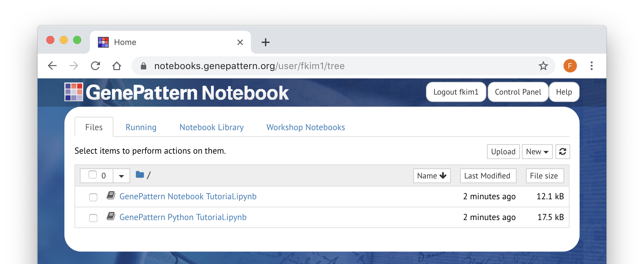Click the yellow minimize window button

click(x=64, y=40)
